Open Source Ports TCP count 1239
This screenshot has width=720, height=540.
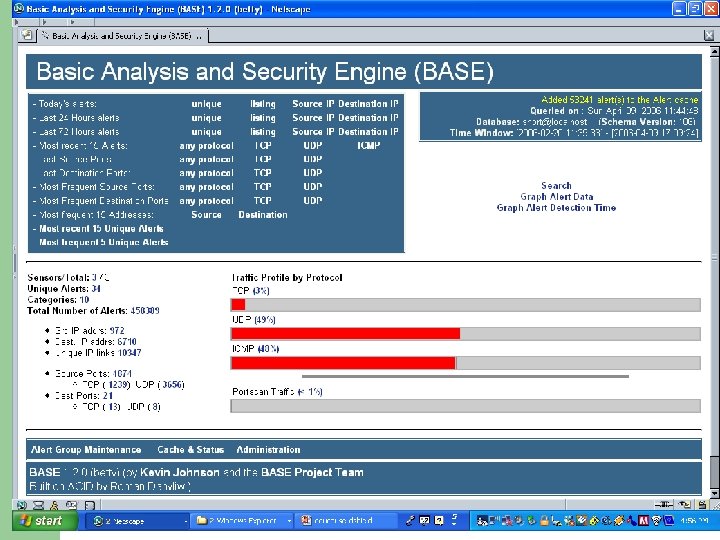click(118, 384)
